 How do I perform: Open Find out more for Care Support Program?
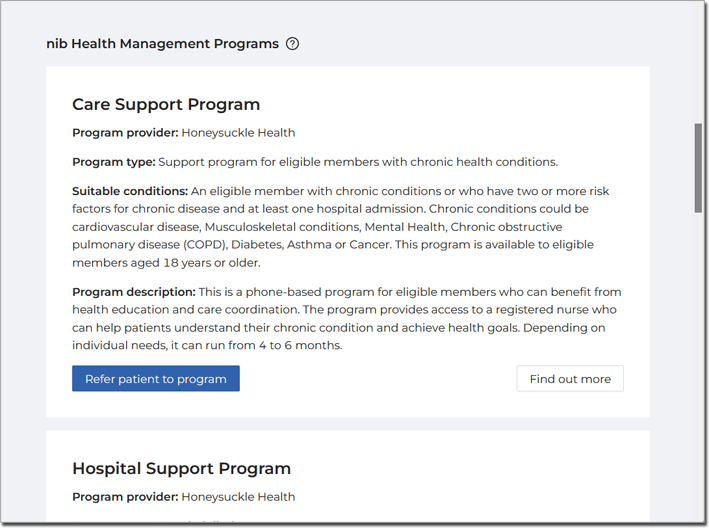pyautogui.click(x=570, y=378)
